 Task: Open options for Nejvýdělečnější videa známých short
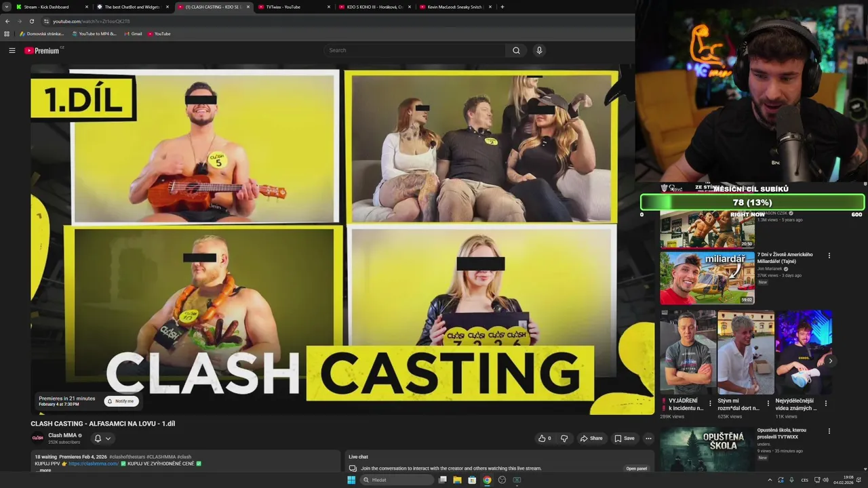coord(826,403)
